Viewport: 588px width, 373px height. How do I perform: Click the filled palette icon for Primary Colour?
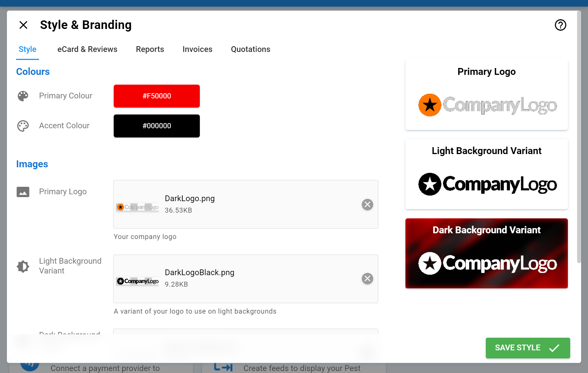tap(23, 96)
